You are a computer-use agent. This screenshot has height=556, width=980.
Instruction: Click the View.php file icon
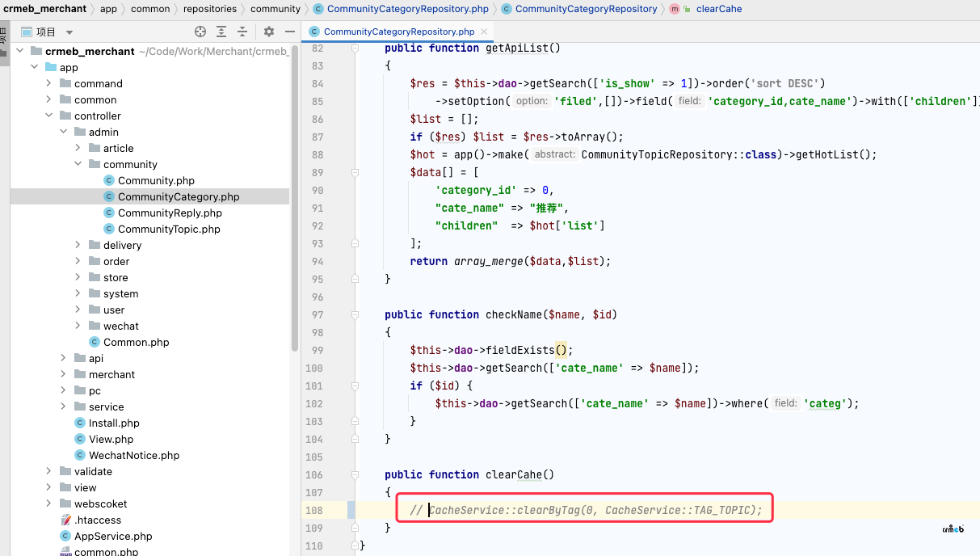(x=80, y=439)
